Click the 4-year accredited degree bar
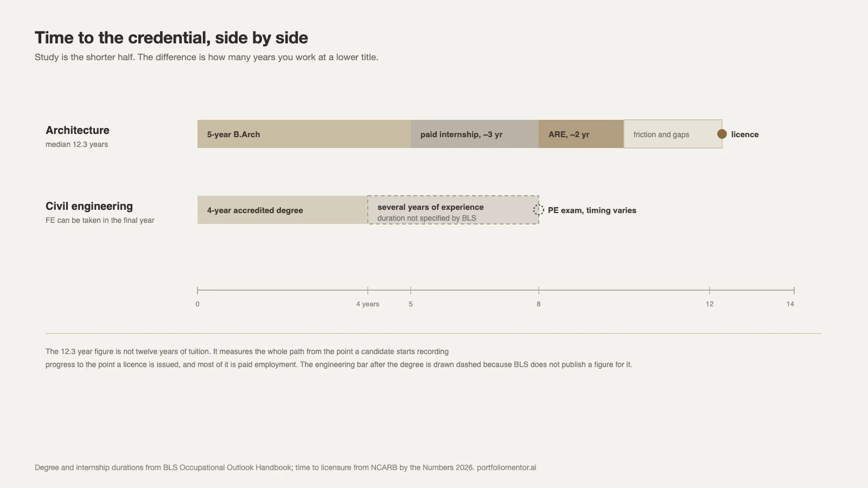This screenshot has height=488, width=868. pyautogui.click(x=283, y=210)
